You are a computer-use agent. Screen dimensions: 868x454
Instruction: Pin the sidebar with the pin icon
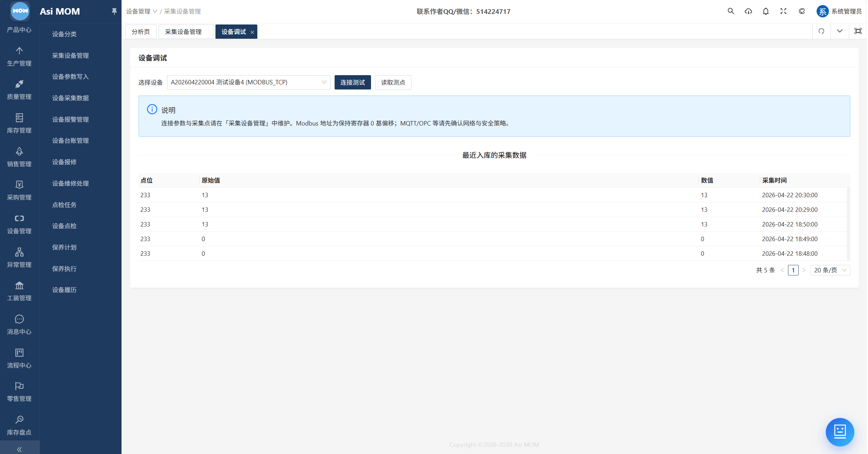click(x=114, y=12)
